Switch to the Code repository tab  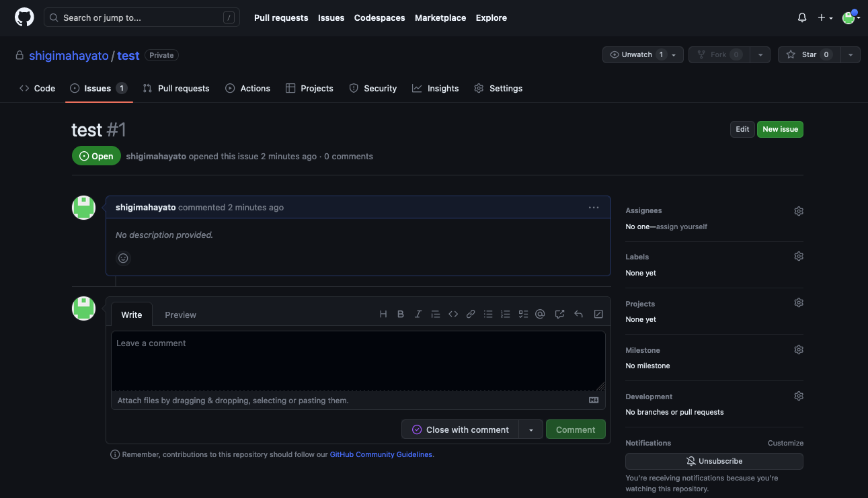38,88
